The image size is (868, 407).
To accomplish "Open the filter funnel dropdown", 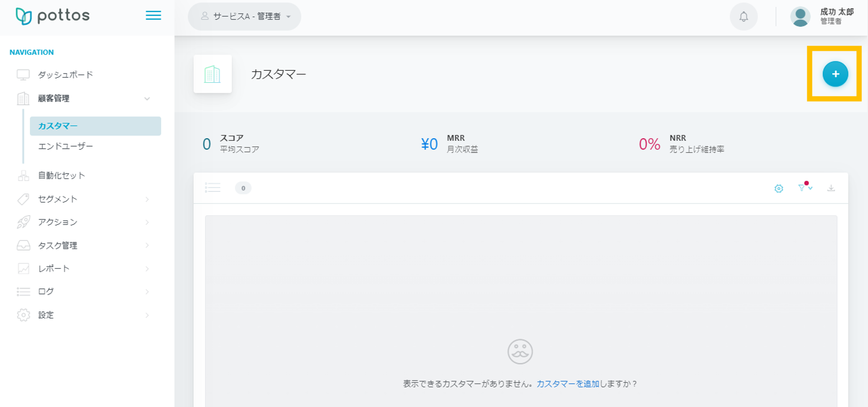I will tap(805, 188).
